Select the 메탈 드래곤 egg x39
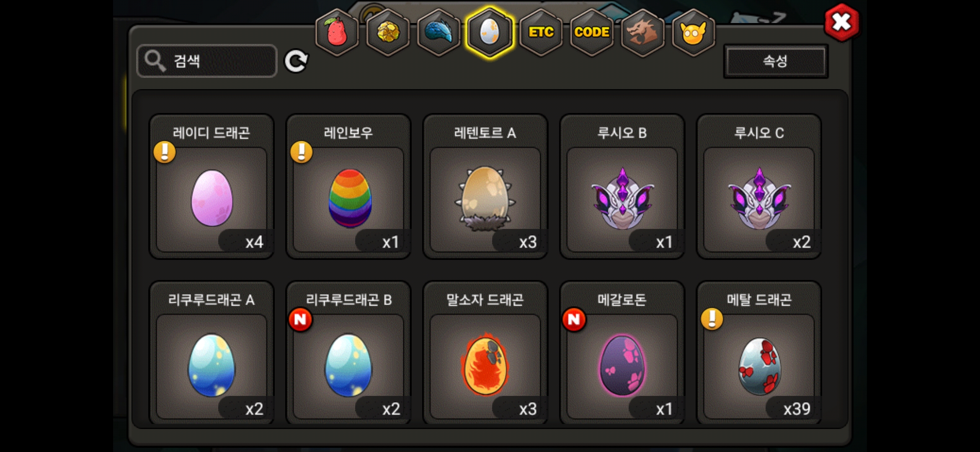The width and height of the screenshot is (980, 452). click(x=759, y=353)
